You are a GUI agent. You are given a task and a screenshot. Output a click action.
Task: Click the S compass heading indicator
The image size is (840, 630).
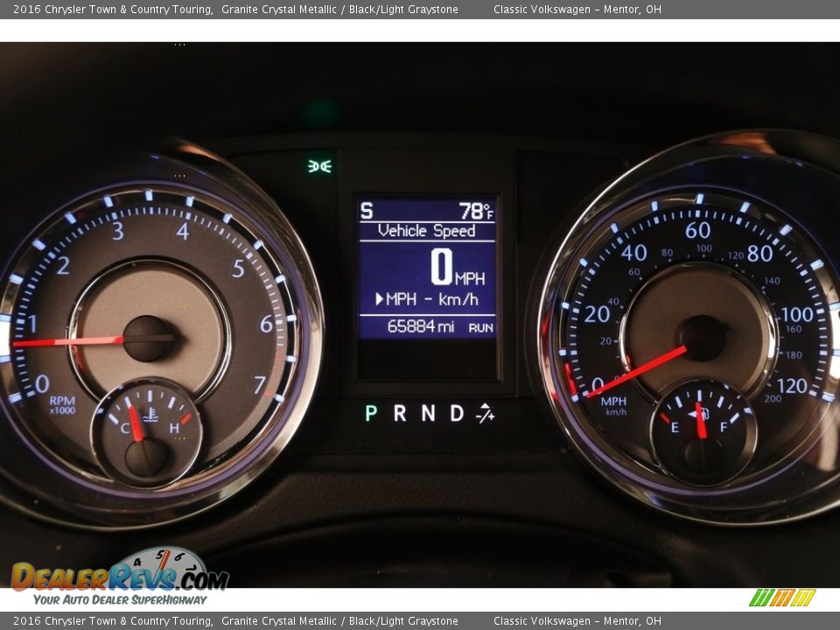(x=367, y=211)
